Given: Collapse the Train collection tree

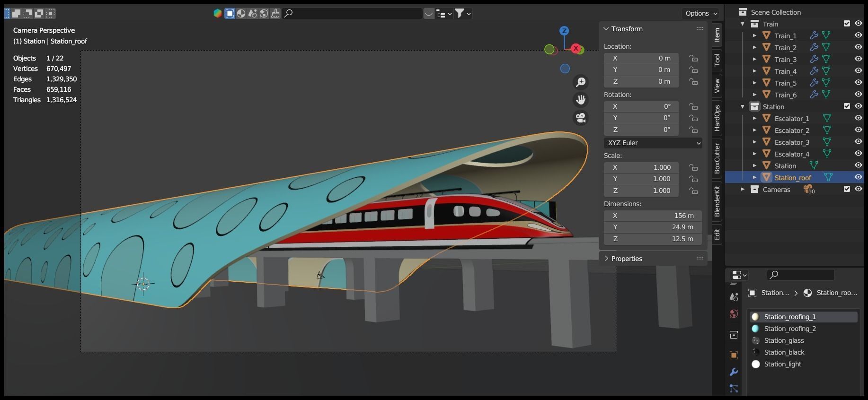Looking at the screenshot, I should coord(743,24).
